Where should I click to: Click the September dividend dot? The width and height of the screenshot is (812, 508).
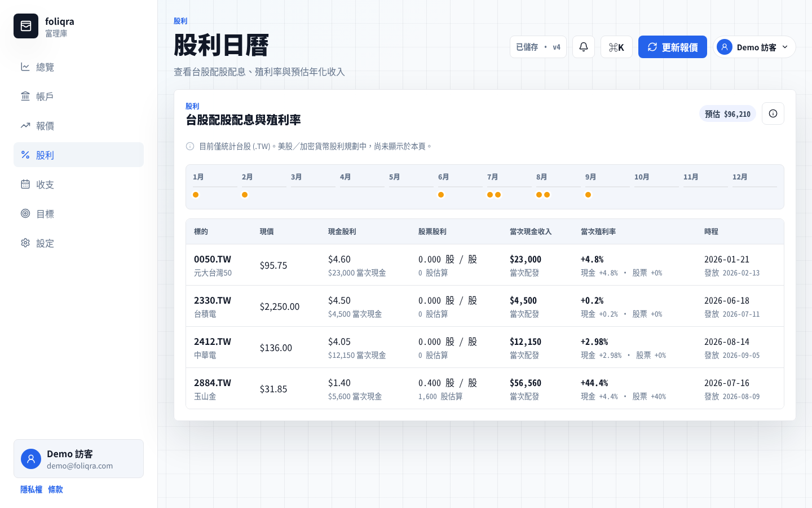tap(588, 195)
